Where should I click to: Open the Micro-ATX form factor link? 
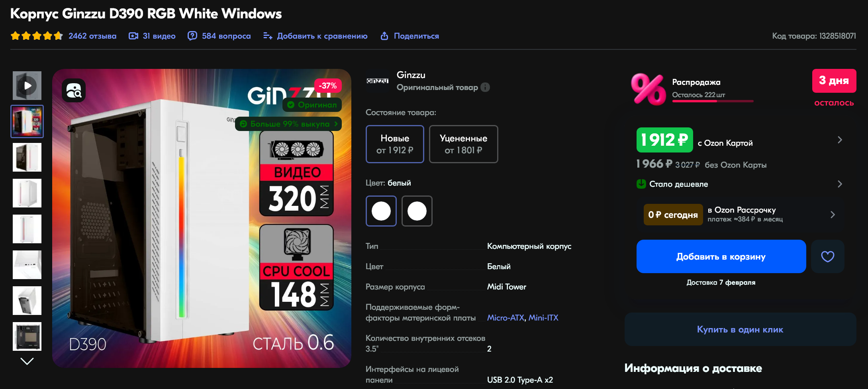[x=506, y=318]
